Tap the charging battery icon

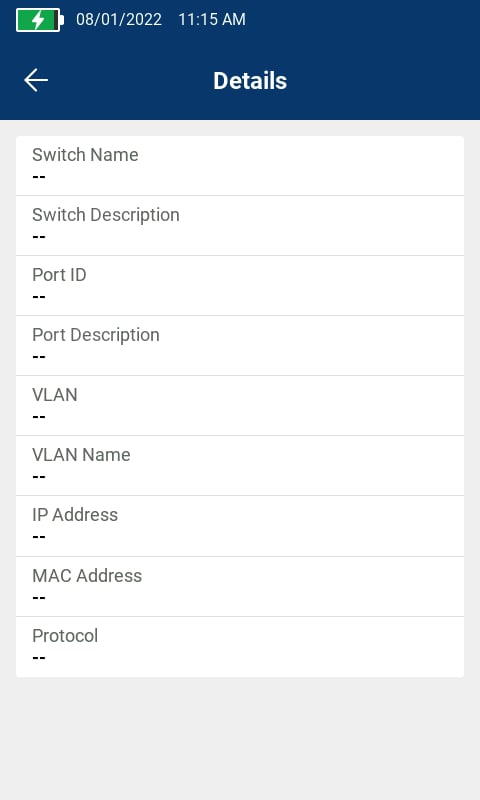(x=40, y=20)
